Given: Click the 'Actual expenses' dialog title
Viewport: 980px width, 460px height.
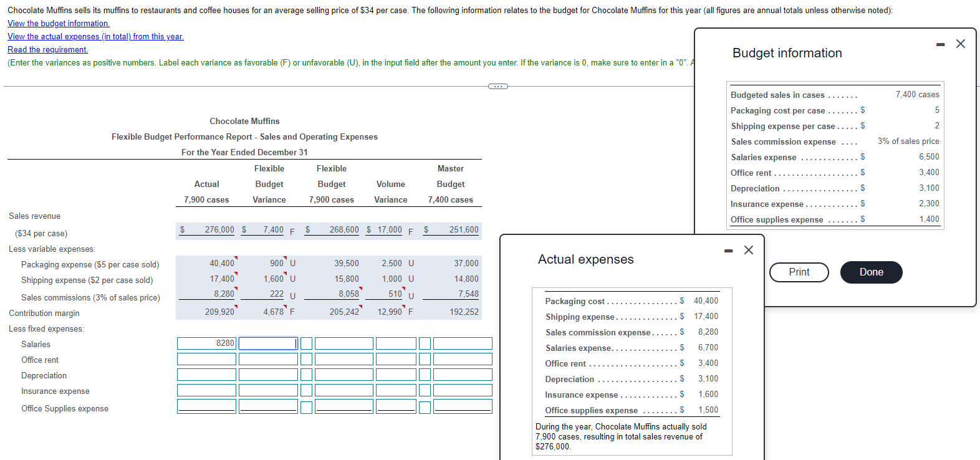Looking at the screenshot, I should point(586,259).
